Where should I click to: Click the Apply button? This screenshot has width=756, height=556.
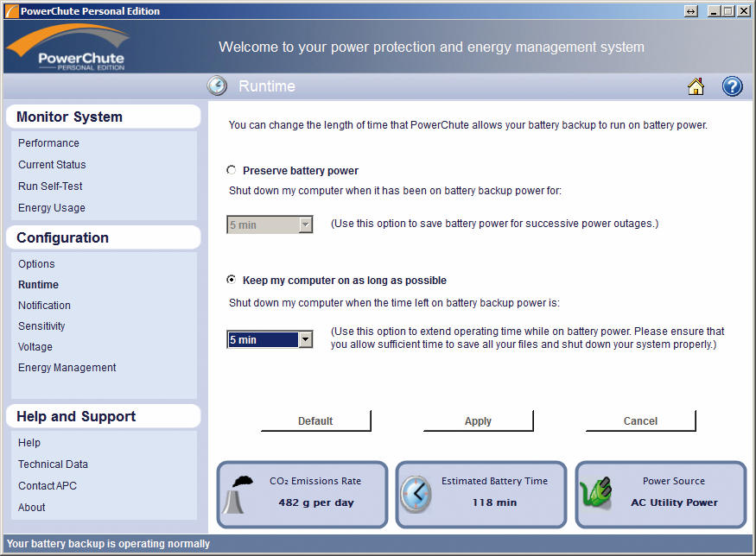coord(479,420)
